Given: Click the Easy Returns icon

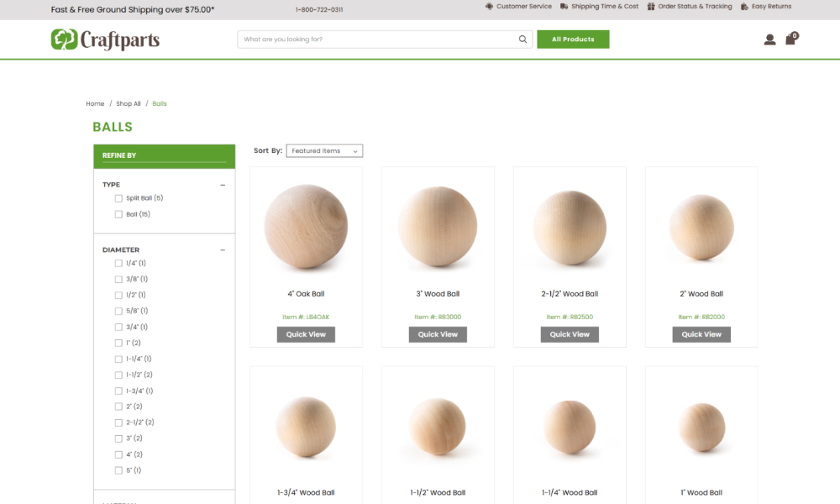Looking at the screenshot, I should [x=744, y=7].
